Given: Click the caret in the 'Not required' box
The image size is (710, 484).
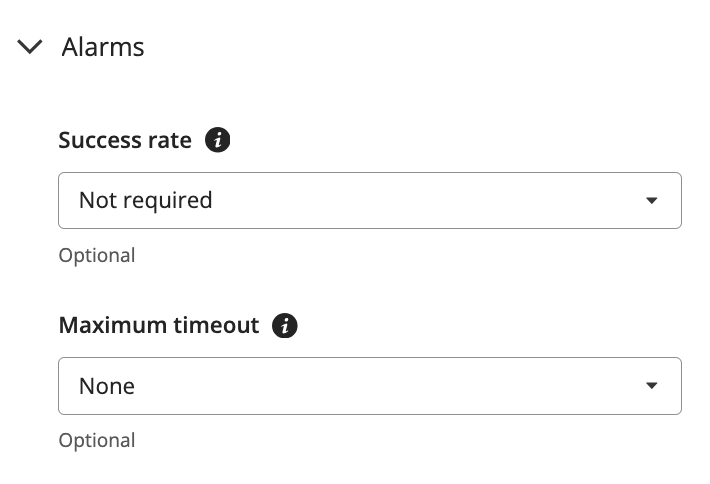Looking at the screenshot, I should [x=652, y=201].
